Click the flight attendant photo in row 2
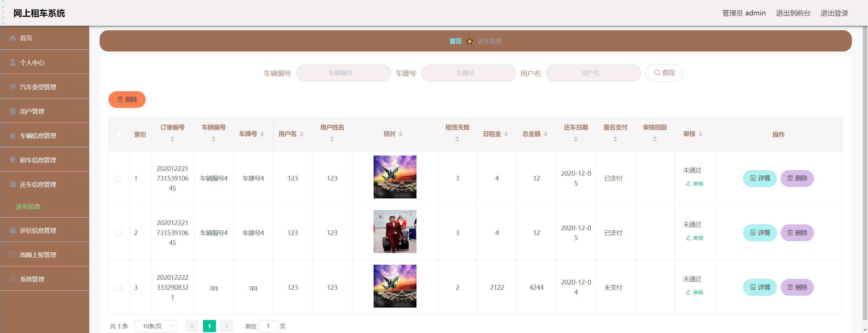Screen dimensions: 868x333 [x=395, y=231]
